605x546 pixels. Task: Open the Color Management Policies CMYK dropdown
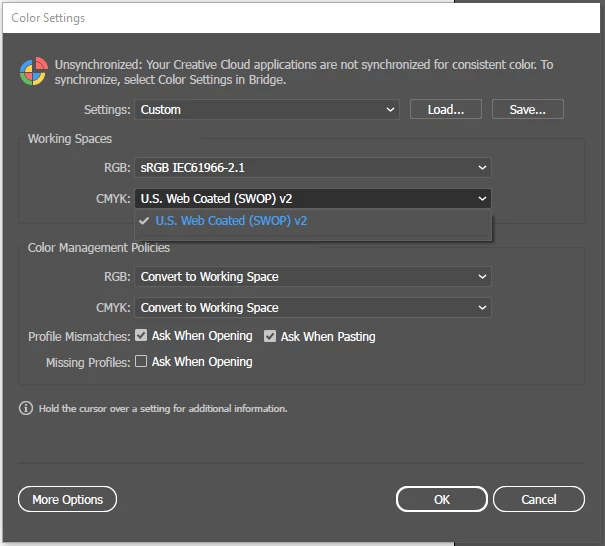(313, 308)
